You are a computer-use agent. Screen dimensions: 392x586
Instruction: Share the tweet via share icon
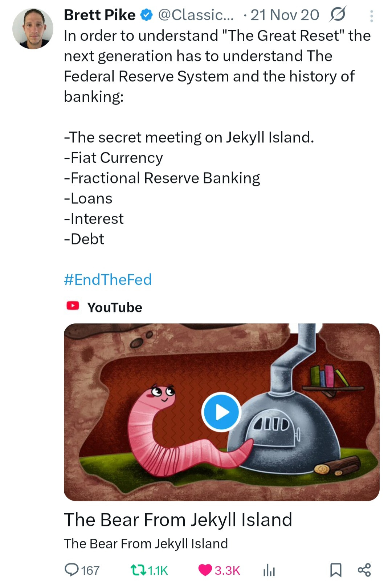[x=364, y=570]
